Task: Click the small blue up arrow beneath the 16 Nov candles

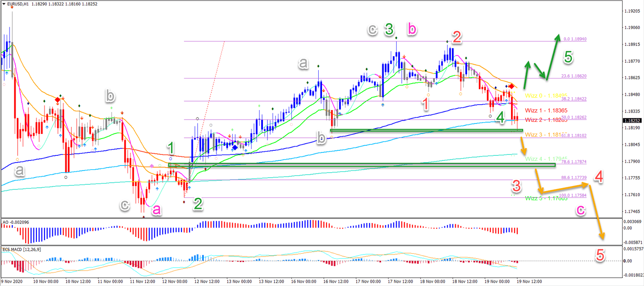Action: click(x=340, y=114)
